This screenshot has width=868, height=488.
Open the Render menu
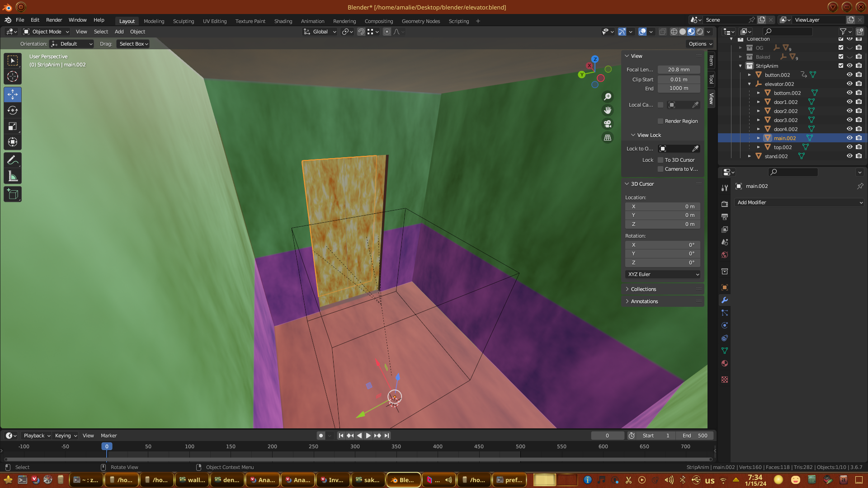point(54,20)
